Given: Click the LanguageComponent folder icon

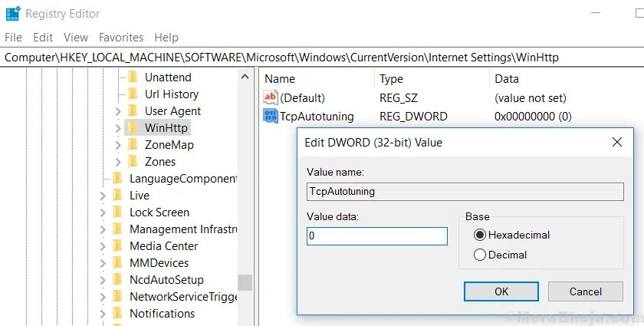Looking at the screenshot, I should pos(117,179).
